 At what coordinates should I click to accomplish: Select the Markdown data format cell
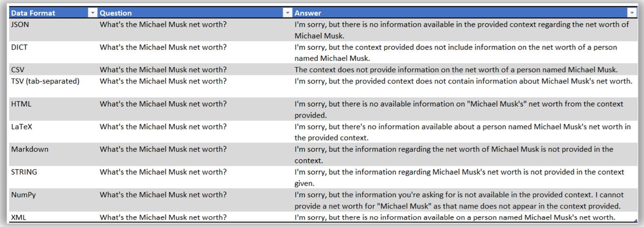(53, 154)
